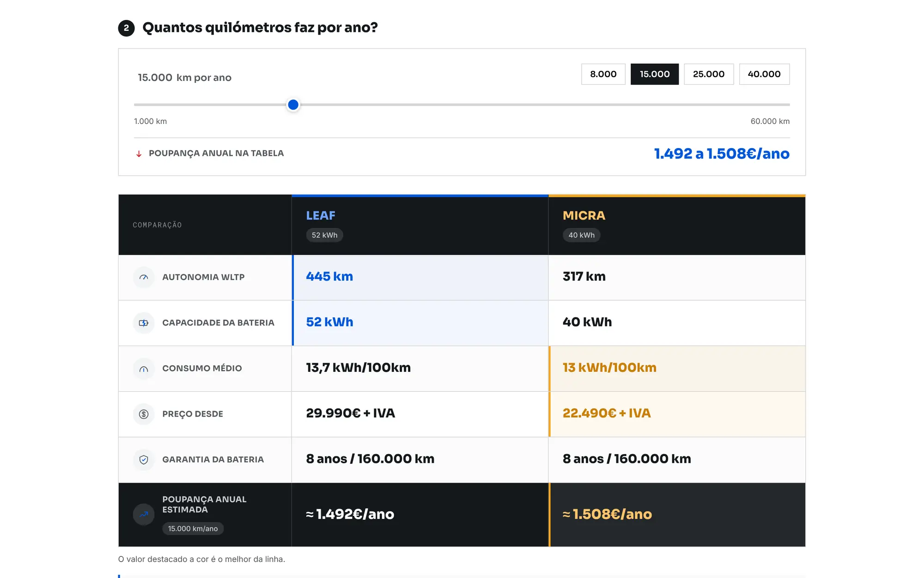Click the gauge icon beside Consumo Médio
924x578 pixels.
click(x=144, y=369)
